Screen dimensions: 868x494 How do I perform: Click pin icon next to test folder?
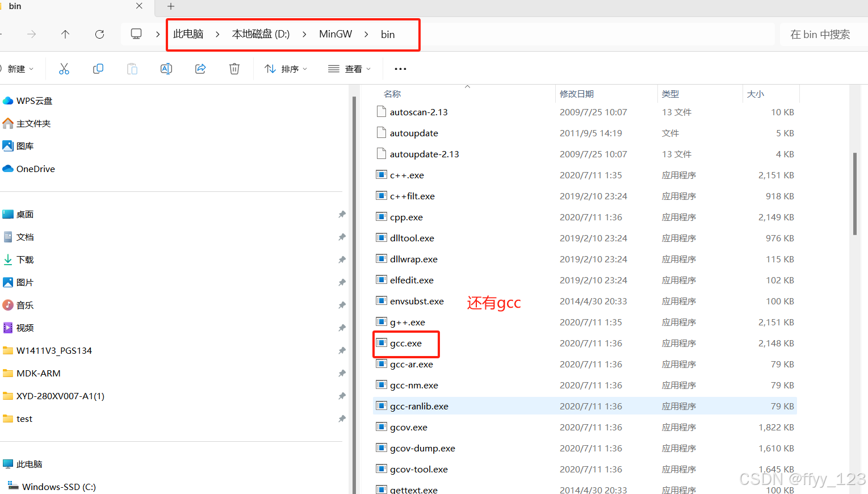pyautogui.click(x=342, y=418)
